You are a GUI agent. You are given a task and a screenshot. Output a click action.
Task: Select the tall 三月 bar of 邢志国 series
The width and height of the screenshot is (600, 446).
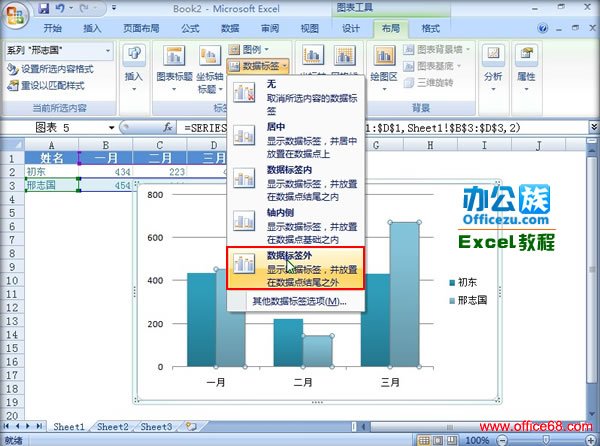pos(404,295)
